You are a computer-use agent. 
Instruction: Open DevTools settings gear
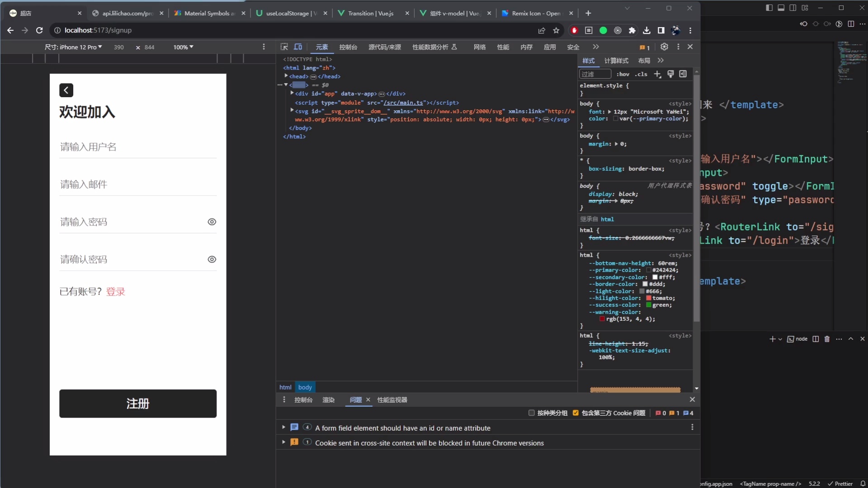coord(664,47)
